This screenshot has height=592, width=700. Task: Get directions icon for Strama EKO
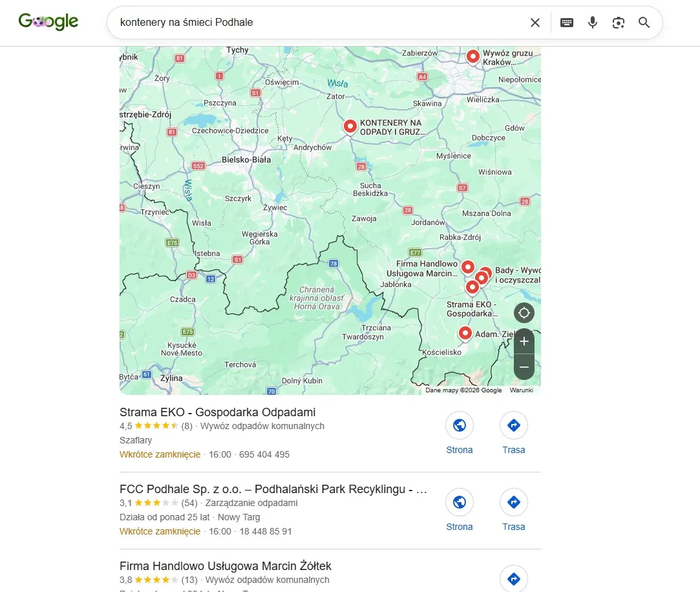tap(513, 425)
